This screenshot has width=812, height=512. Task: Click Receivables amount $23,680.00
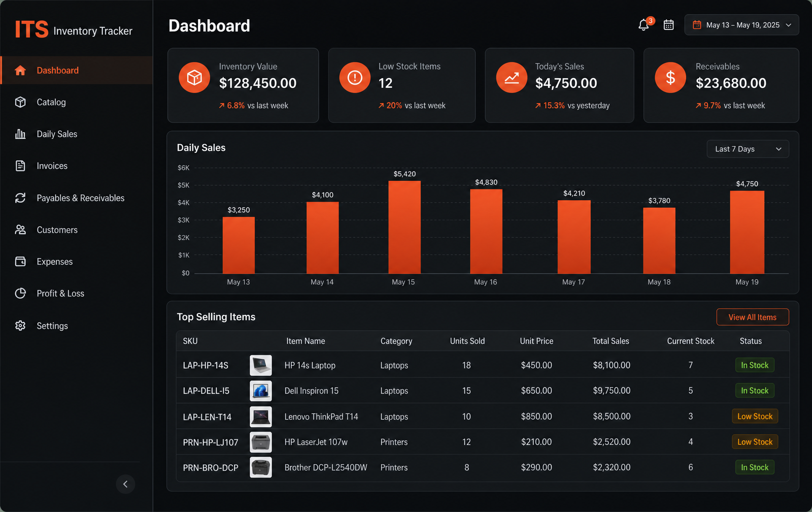pos(731,83)
